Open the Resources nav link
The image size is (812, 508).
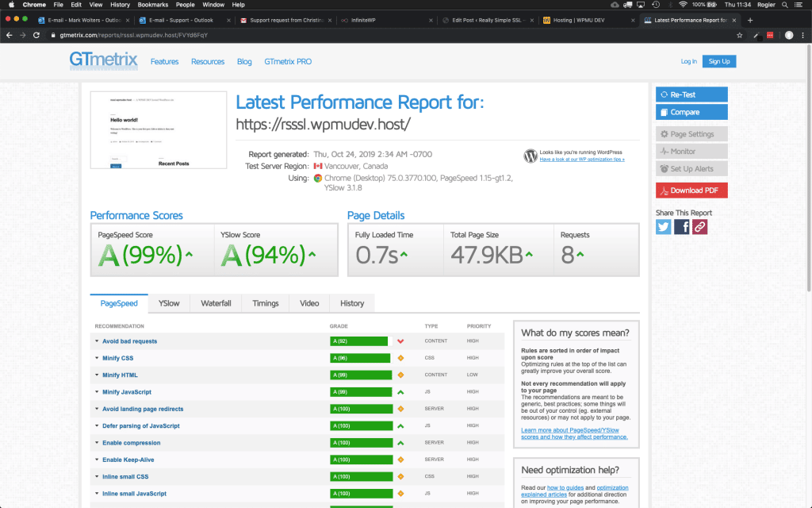coord(208,61)
